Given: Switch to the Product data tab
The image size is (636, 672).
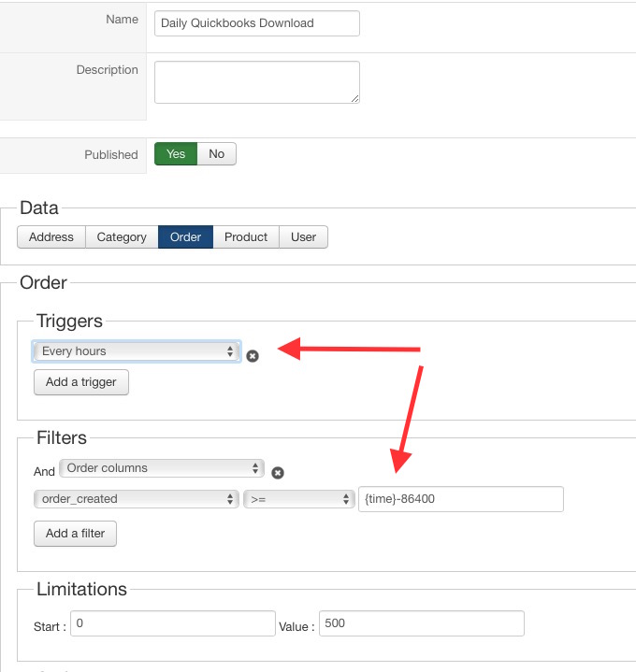Looking at the screenshot, I should click(246, 237).
